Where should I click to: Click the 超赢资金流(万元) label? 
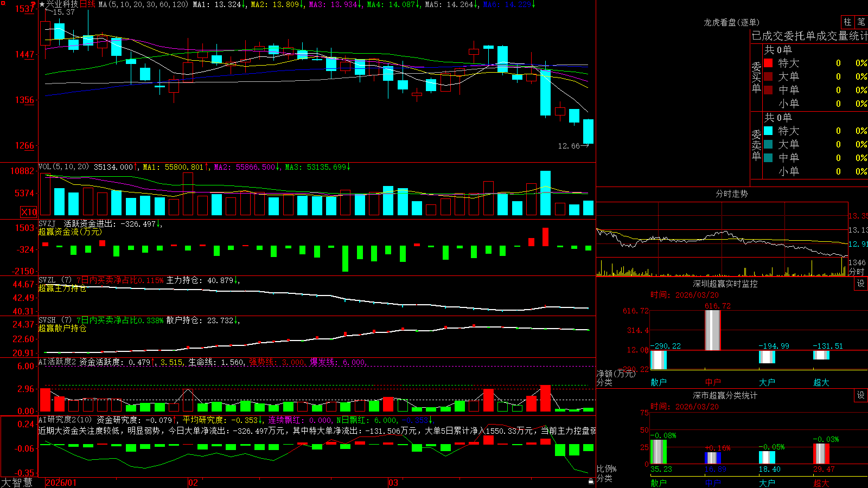[70, 232]
